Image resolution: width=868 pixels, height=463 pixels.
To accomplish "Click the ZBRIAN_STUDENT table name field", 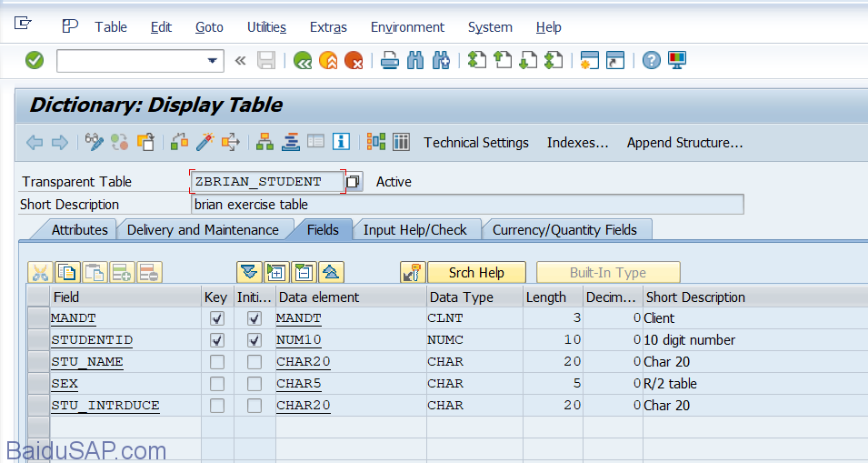I will pos(266,182).
